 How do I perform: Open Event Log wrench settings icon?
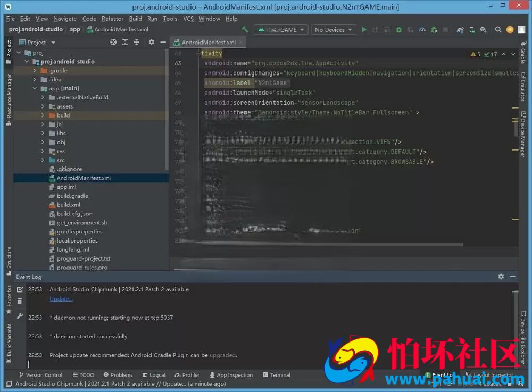pos(20,316)
